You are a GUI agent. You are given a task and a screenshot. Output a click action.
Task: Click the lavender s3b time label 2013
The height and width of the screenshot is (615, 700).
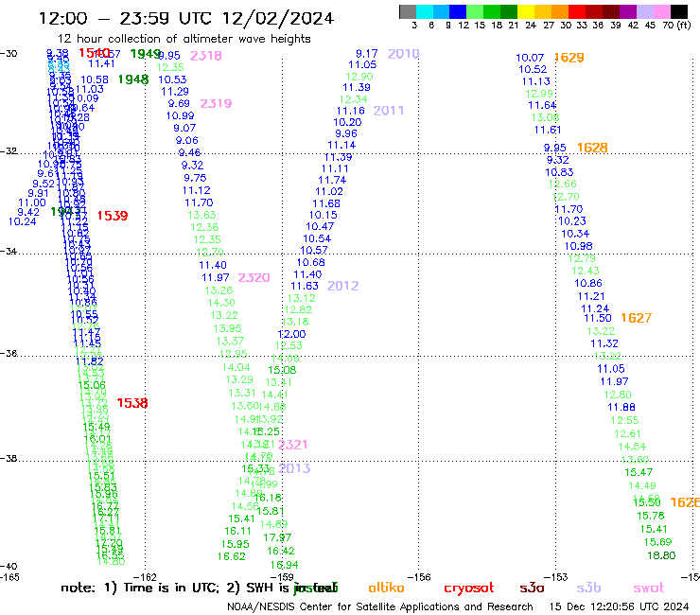point(294,468)
